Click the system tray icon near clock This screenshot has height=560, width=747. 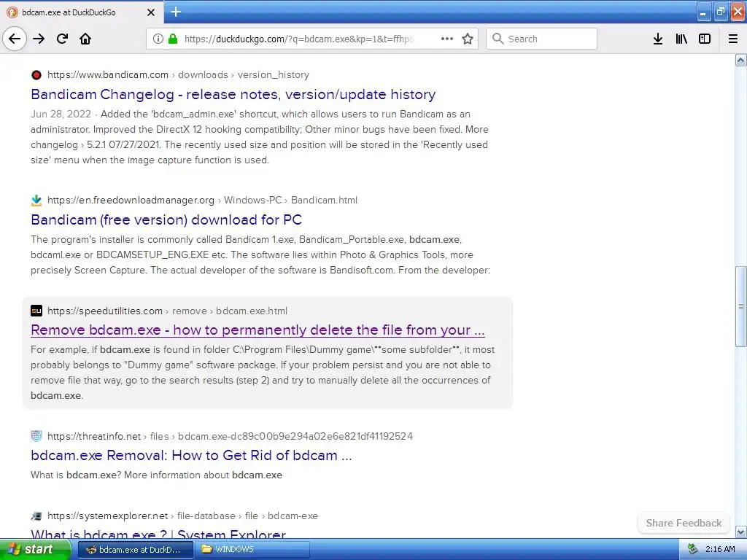point(692,550)
